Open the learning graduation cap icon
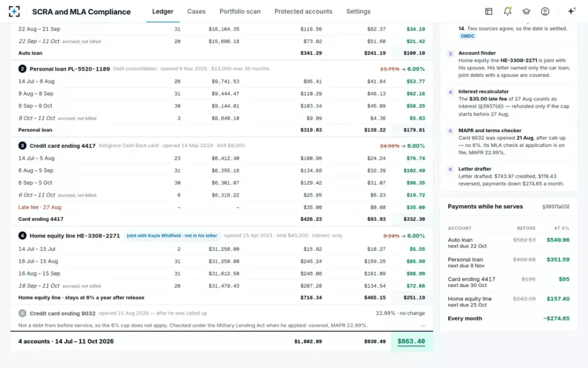The image size is (588, 368). click(x=526, y=11)
